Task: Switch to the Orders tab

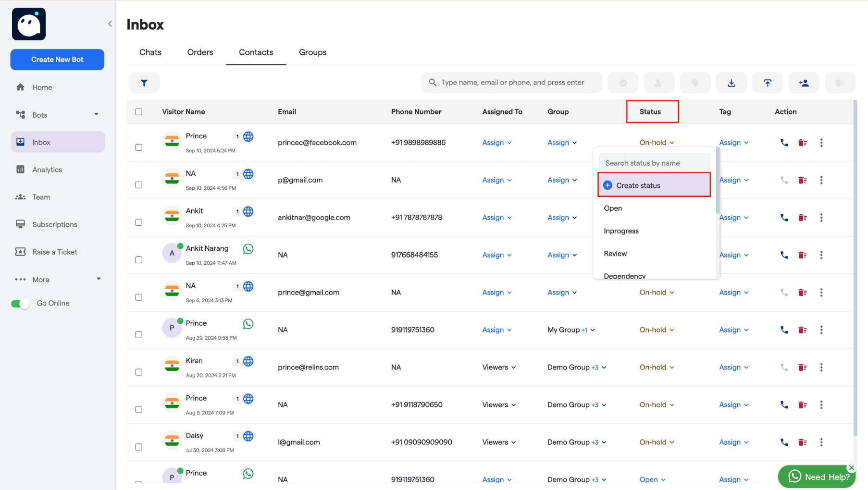Action: 200,52
